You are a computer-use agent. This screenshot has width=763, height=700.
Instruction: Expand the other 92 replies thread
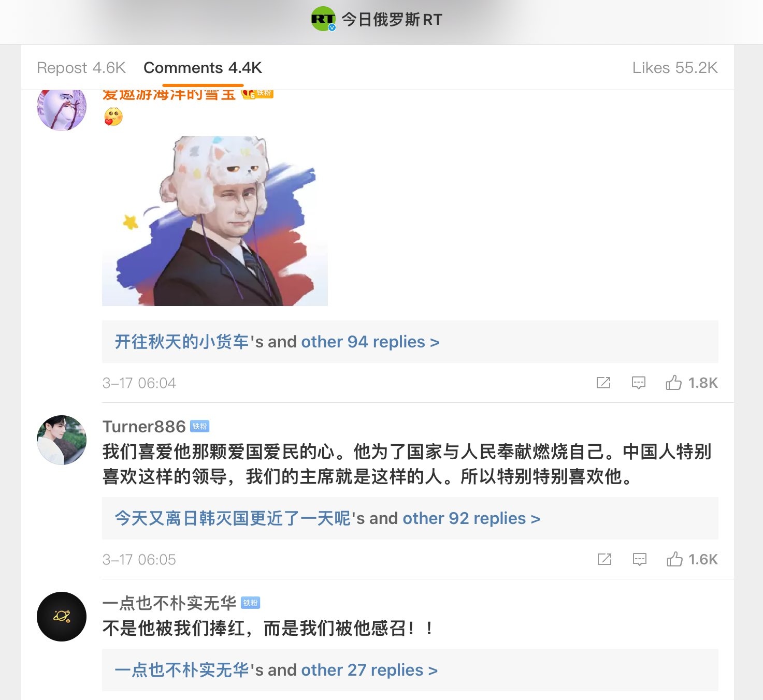[x=471, y=518]
